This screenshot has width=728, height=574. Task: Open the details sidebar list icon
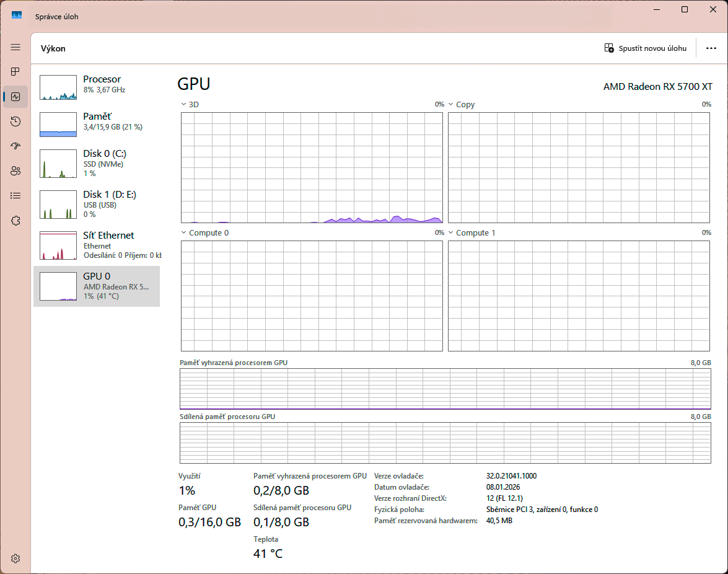point(15,195)
